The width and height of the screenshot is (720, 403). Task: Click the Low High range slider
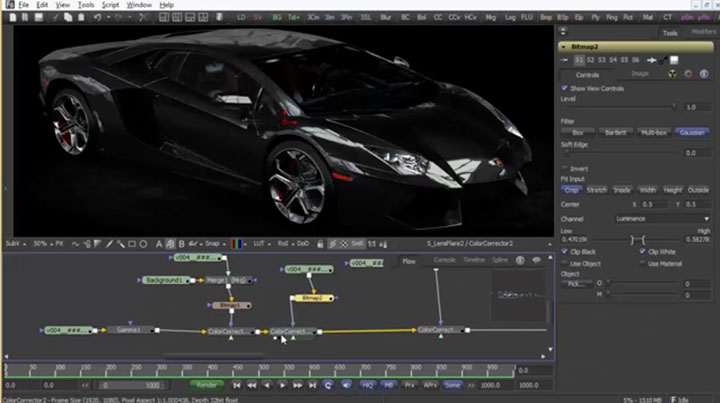pyautogui.click(x=638, y=240)
